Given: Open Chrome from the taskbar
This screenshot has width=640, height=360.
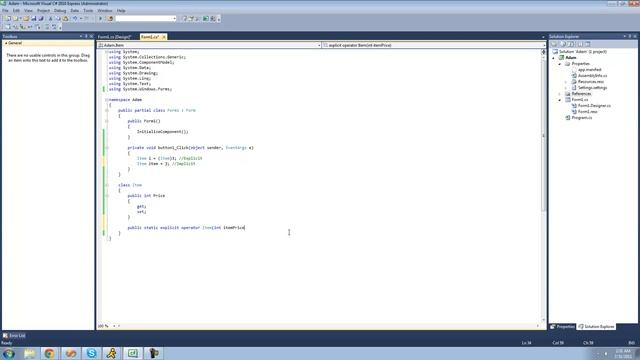Looking at the screenshot, I should (49, 353).
